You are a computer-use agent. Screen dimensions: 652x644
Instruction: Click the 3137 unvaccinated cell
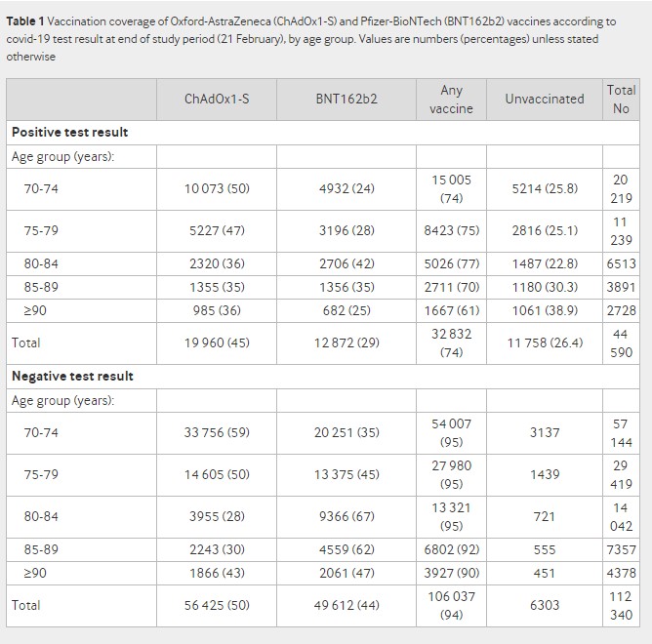coord(545,433)
